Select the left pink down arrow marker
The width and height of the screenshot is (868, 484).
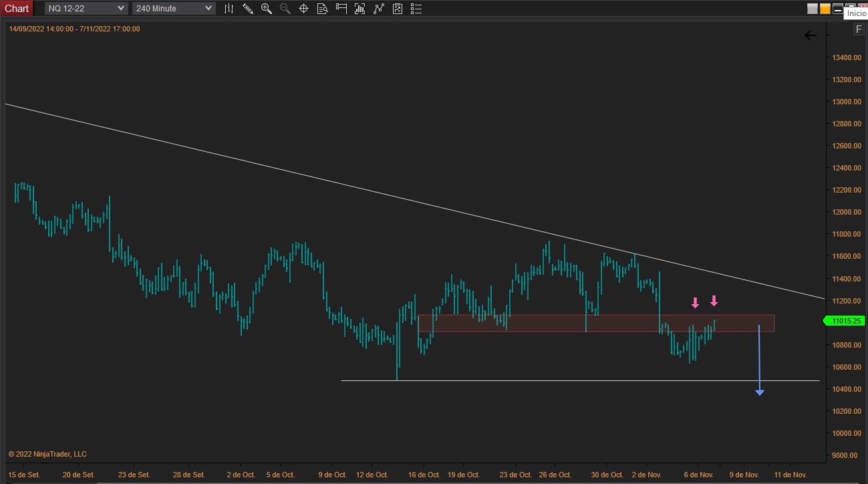click(x=695, y=303)
